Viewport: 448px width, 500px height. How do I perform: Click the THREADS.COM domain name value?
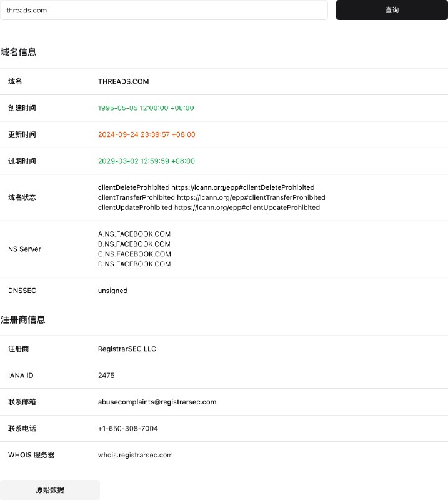tap(123, 81)
